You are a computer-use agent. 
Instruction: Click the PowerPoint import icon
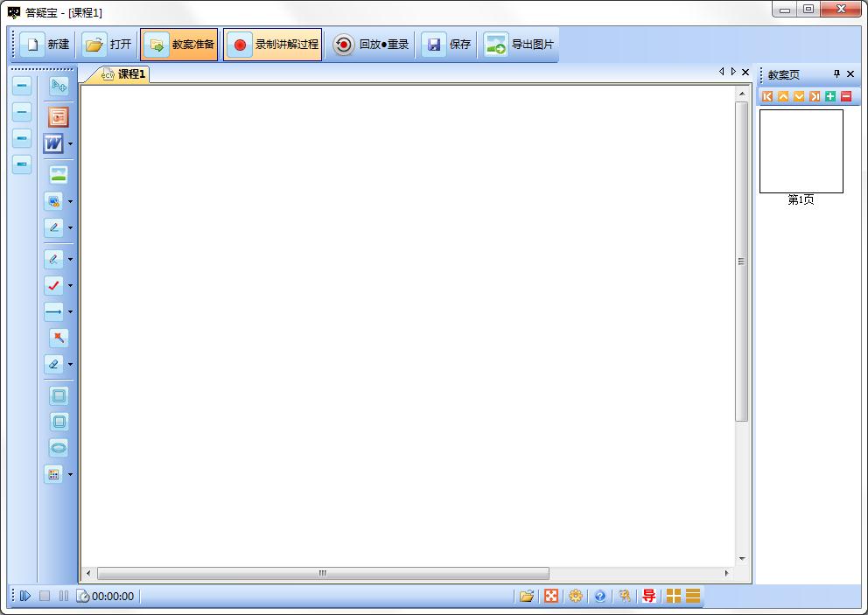(59, 116)
